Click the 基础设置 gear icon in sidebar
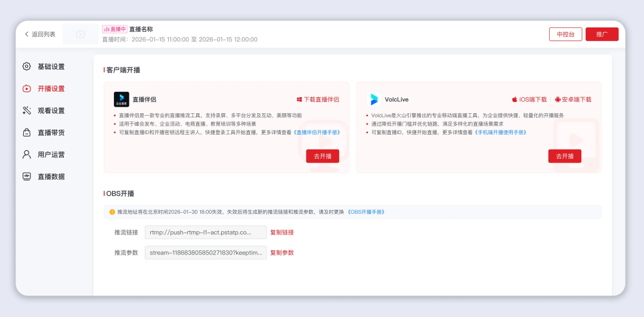 (26, 67)
